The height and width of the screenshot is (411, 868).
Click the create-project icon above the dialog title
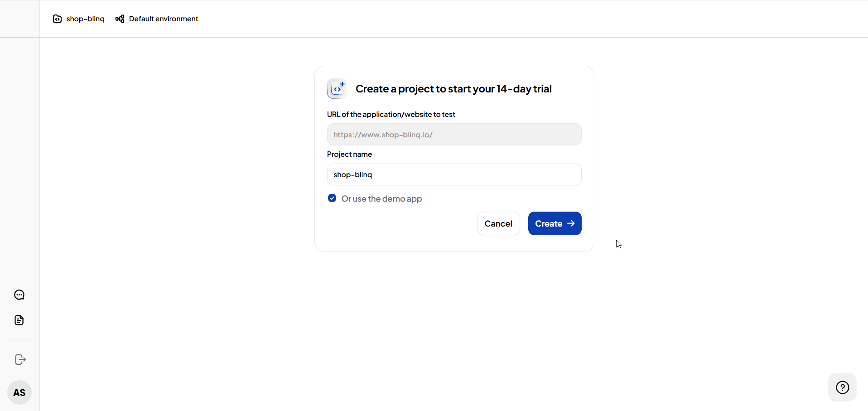coord(337,88)
